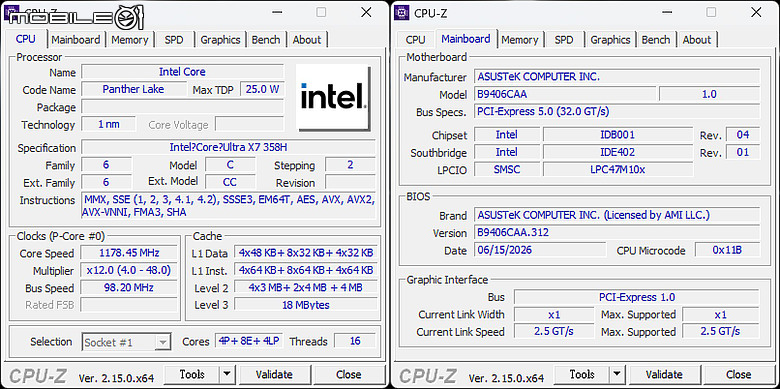Click the instructions list text field
This screenshot has height=389, width=780.
pos(228,205)
